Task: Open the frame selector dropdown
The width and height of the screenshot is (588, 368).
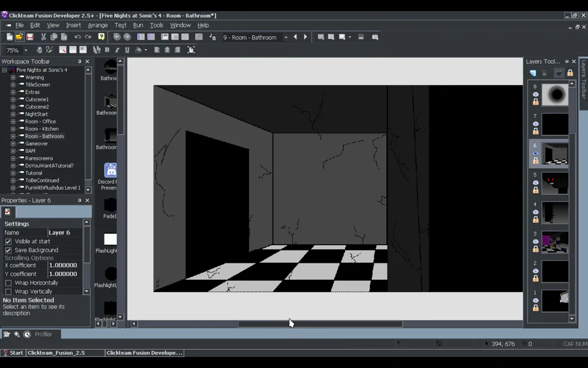Action: [x=286, y=37]
